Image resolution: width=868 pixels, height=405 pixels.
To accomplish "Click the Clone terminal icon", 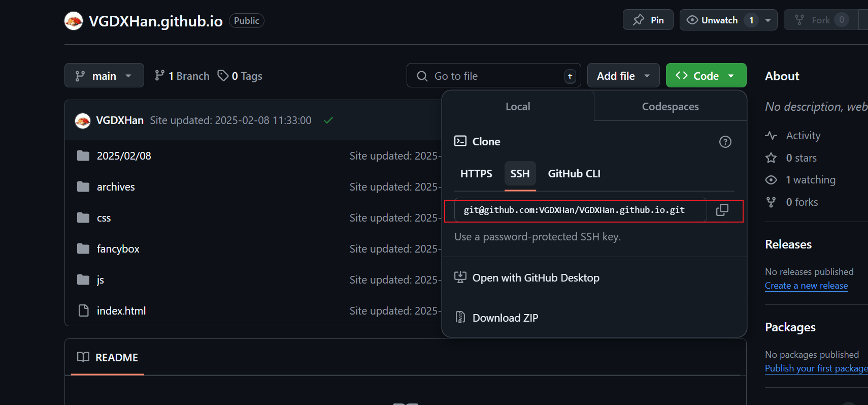I will tap(460, 141).
